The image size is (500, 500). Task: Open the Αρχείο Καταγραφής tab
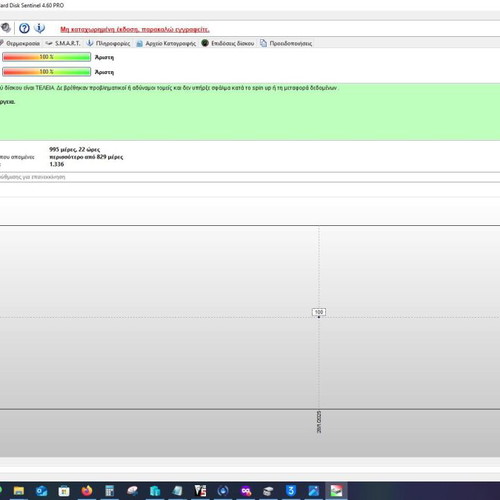click(166, 43)
